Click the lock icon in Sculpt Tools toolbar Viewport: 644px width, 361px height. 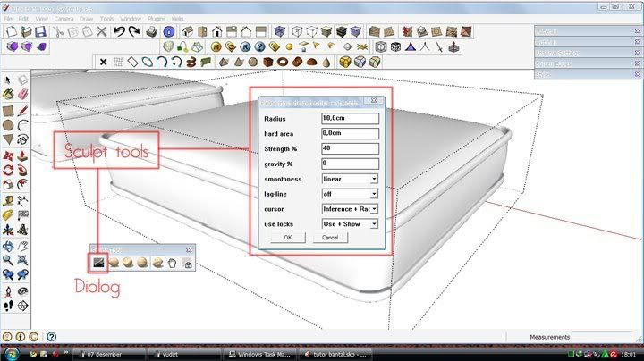tap(188, 264)
